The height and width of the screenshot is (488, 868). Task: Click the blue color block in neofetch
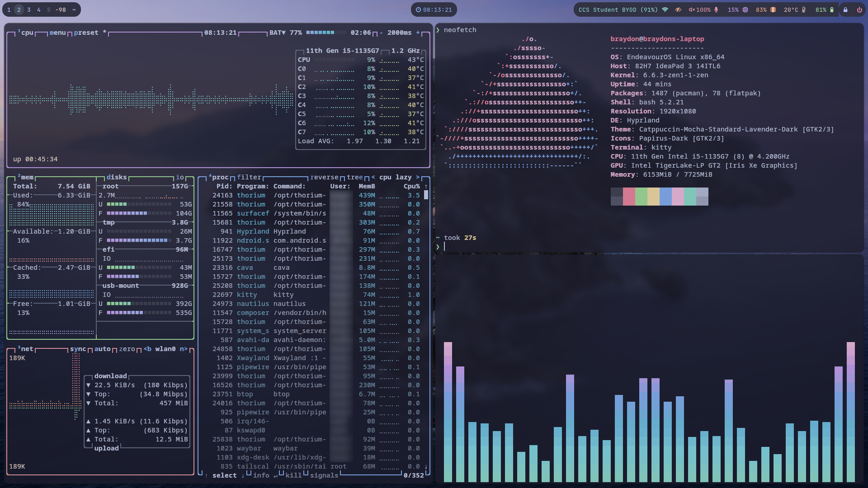pos(665,197)
